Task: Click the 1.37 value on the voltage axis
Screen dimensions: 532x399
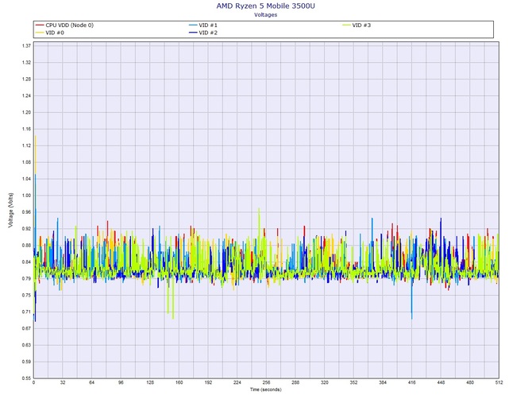Action: click(x=26, y=46)
